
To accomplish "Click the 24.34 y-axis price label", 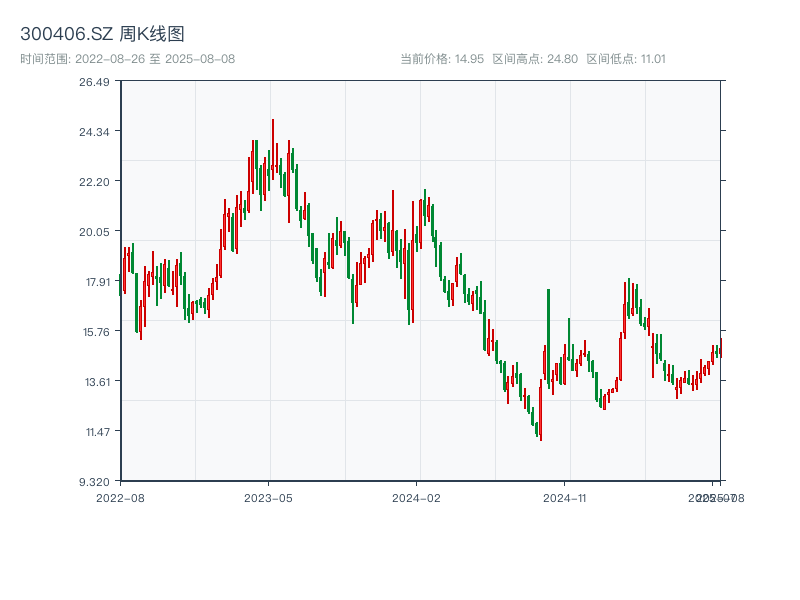I will [94, 132].
